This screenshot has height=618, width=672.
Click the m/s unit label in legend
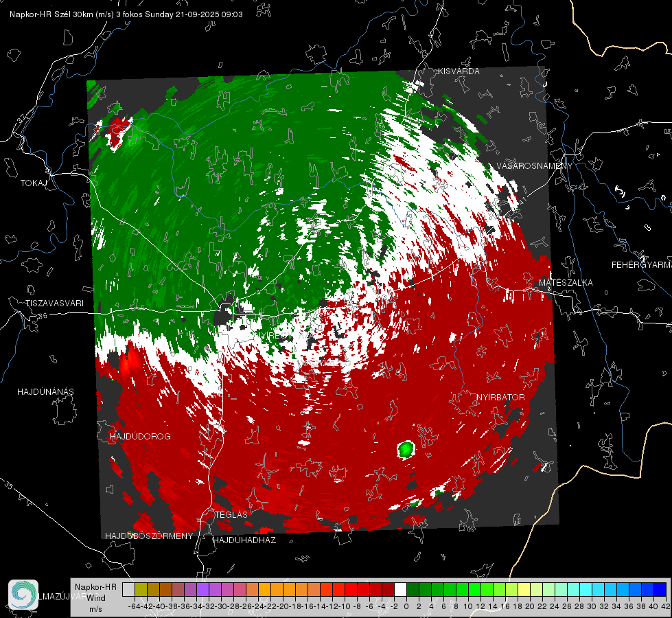coord(95,609)
